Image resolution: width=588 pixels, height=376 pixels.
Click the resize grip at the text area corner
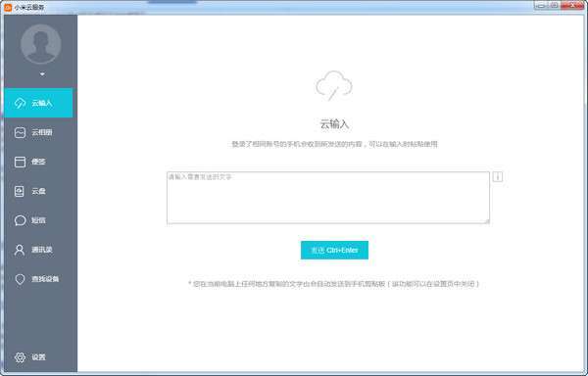[487, 221]
